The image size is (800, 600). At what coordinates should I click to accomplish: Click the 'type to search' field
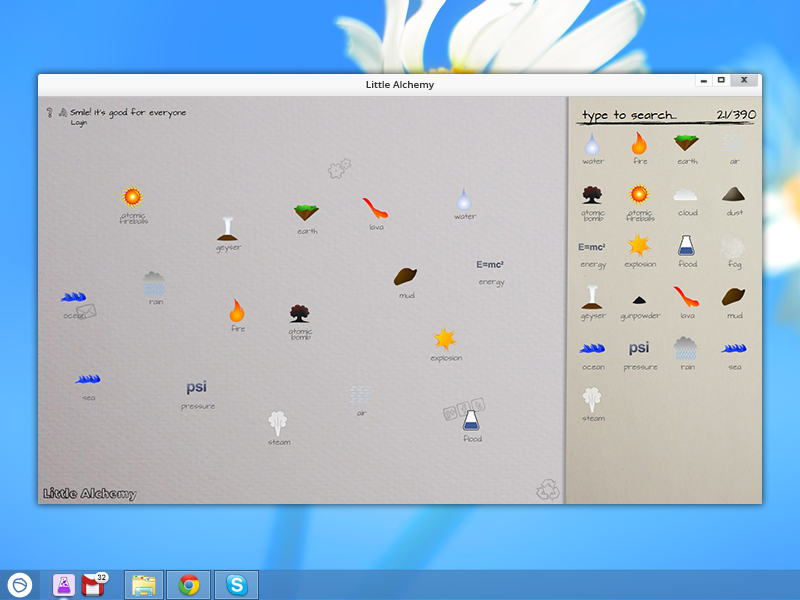[630, 115]
